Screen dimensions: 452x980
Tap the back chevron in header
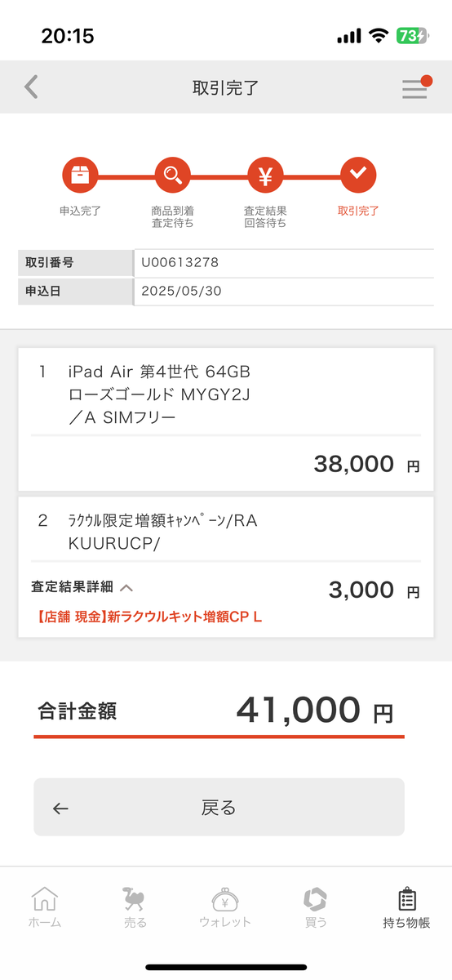click(x=31, y=87)
